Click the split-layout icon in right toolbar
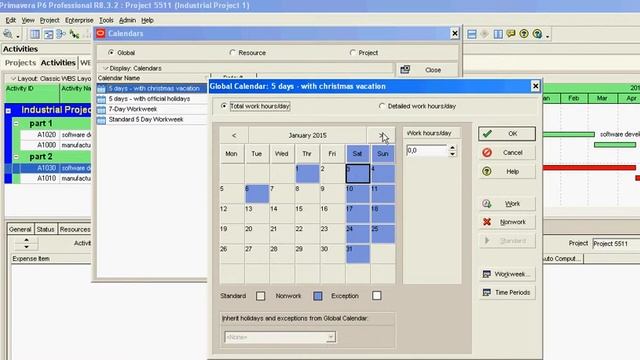 (472, 34)
